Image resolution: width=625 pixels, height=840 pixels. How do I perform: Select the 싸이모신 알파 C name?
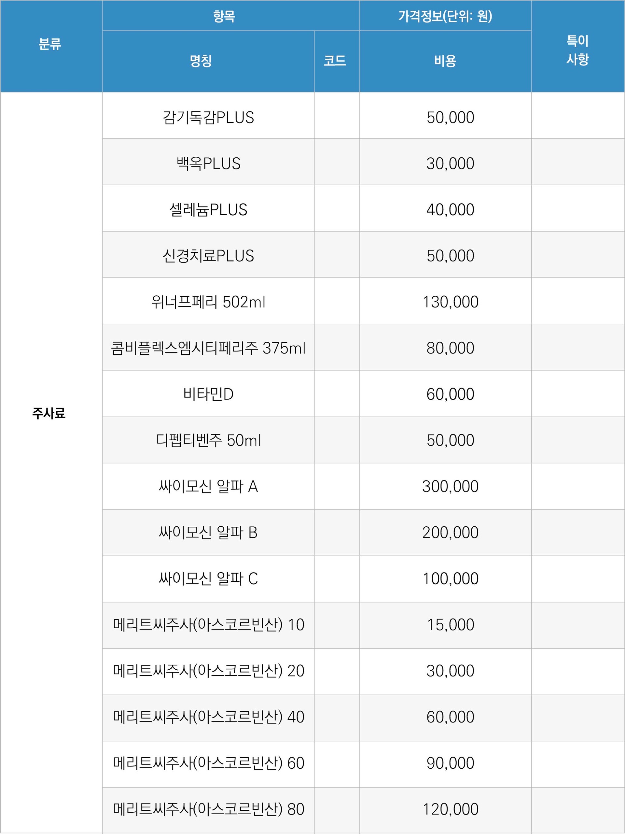208,579
